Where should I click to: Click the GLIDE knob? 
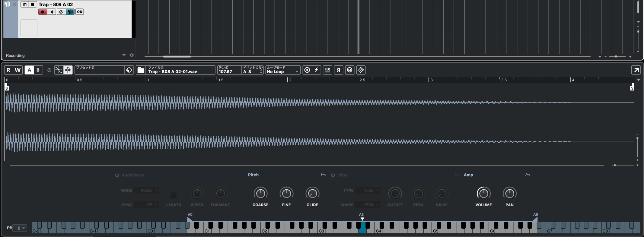(312, 193)
